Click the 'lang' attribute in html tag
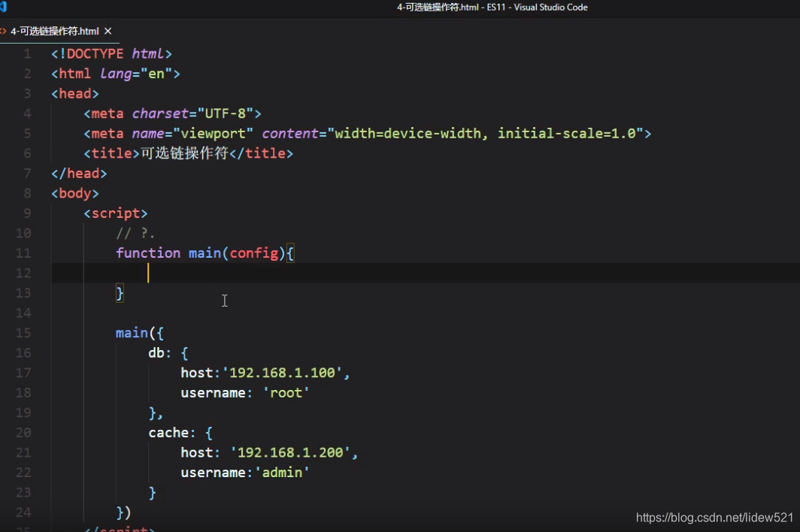This screenshot has width=800, height=532. [116, 74]
